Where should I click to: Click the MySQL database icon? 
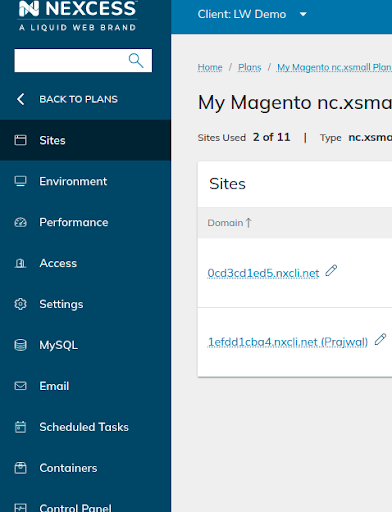(x=20, y=345)
